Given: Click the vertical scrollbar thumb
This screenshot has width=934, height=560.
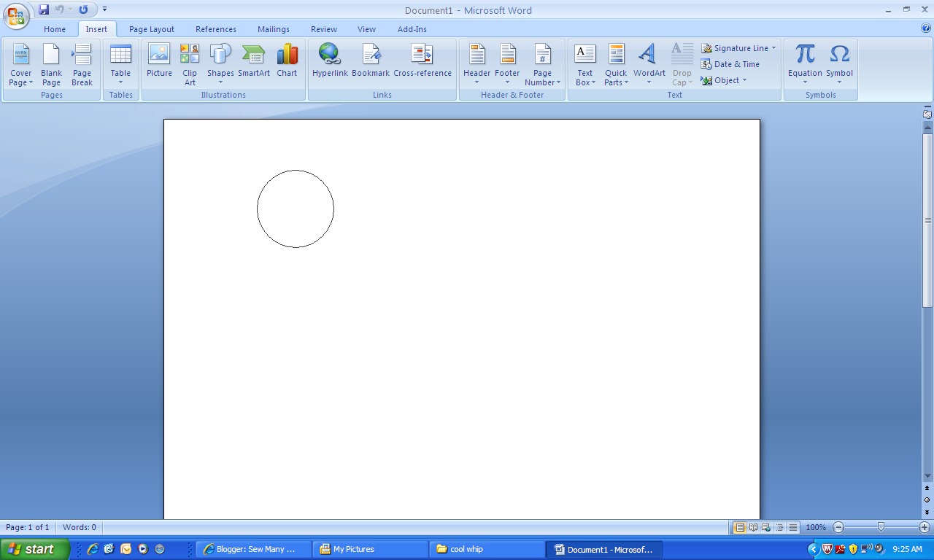Looking at the screenshot, I should tap(927, 221).
